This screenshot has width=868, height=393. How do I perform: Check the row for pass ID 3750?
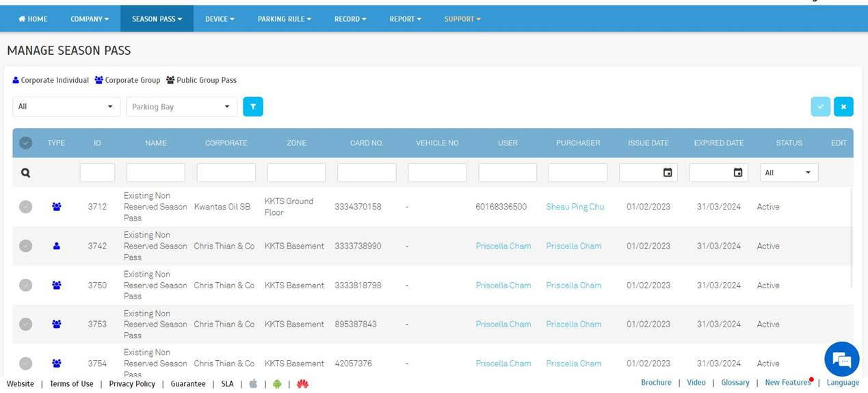pos(25,286)
